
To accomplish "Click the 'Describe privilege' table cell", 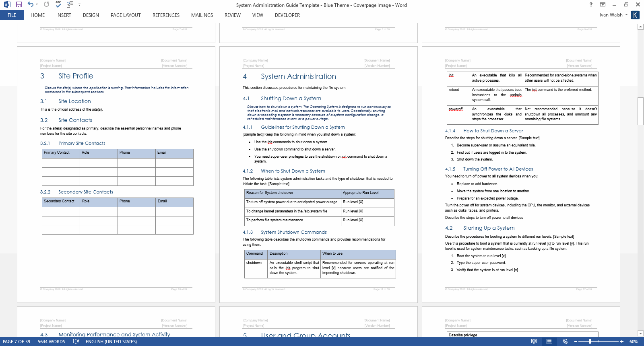I will (x=477, y=335).
